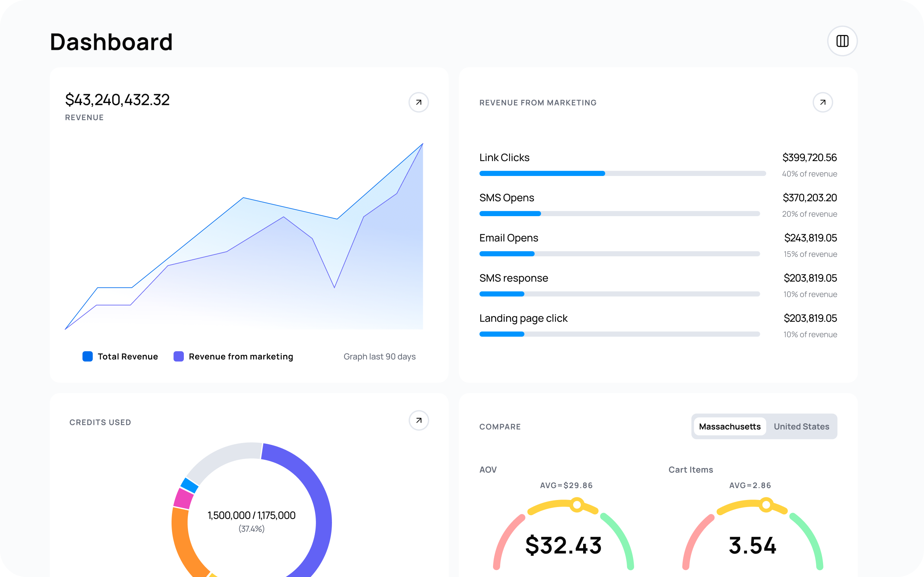Click the purple Revenue from marketing legend square
This screenshot has height=577, width=924.
[x=179, y=356]
